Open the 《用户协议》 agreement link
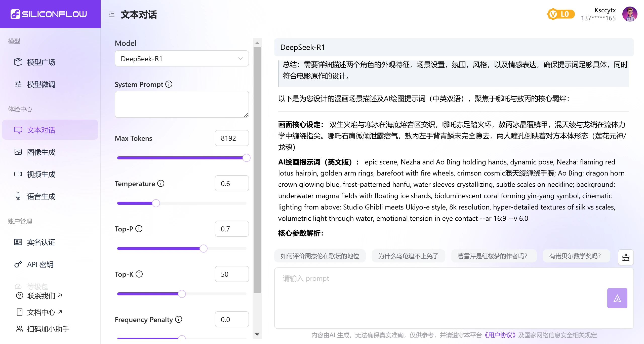The width and height of the screenshot is (644, 344). [500, 335]
